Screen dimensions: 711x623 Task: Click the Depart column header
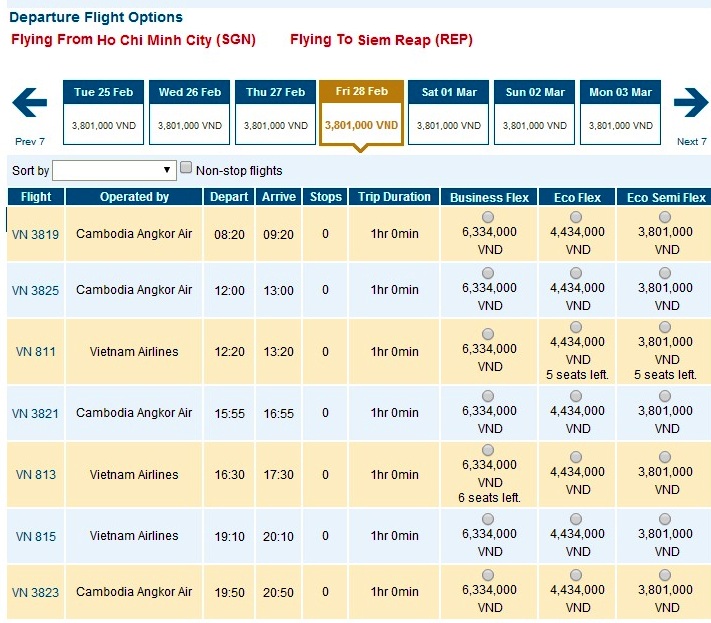coord(229,197)
